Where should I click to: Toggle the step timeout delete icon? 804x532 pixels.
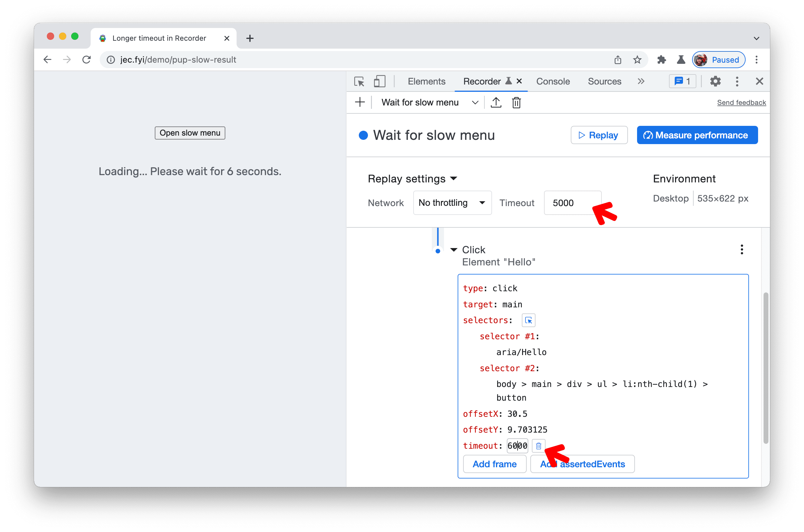(537, 446)
